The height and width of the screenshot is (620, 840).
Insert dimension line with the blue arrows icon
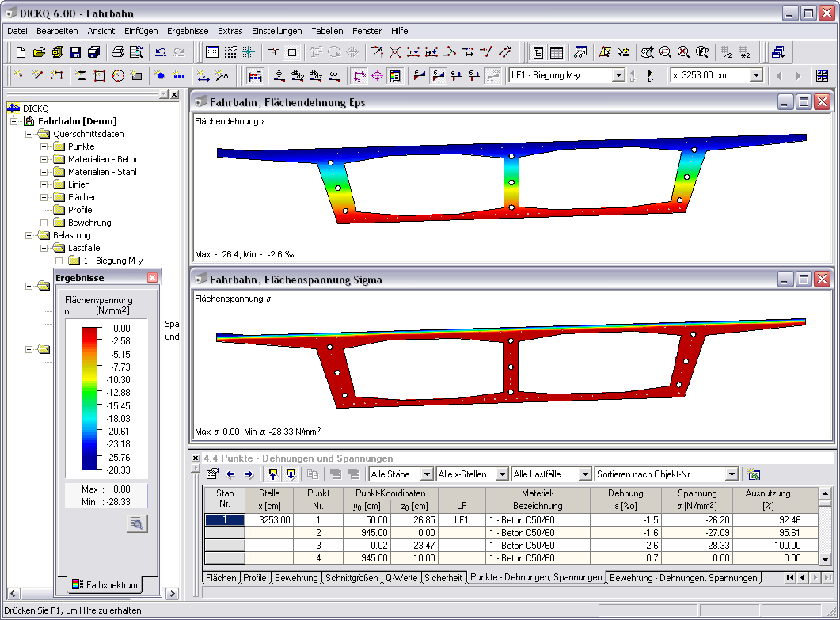(203, 75)
